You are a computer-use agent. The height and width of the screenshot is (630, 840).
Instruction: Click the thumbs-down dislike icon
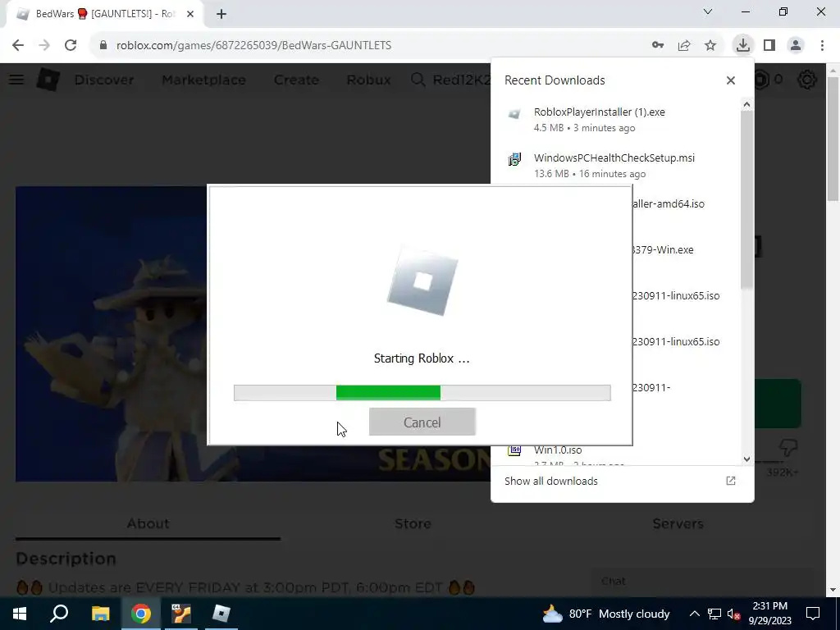(x=788, y=447)
